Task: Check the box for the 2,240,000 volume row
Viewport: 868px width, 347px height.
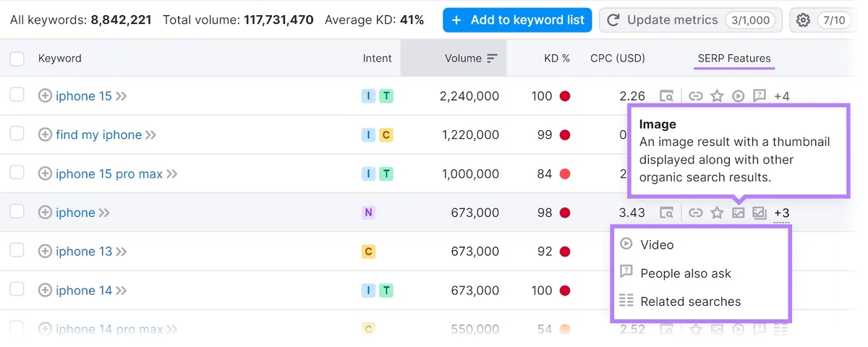Action: click(x=17, y=95)
